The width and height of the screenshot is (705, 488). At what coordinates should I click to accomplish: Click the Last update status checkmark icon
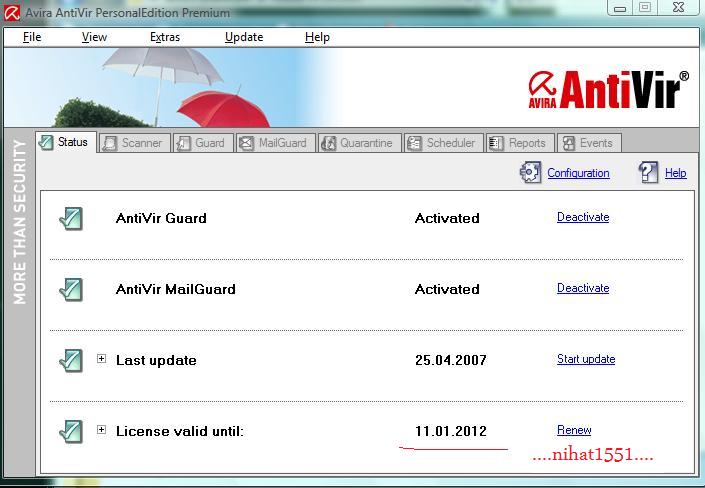71,360
